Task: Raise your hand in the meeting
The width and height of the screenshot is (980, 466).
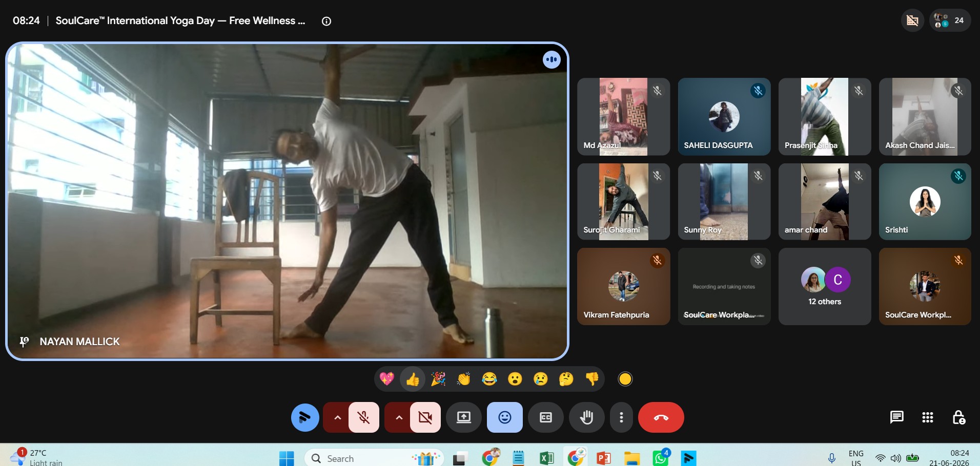Action: tap(587, 417)
